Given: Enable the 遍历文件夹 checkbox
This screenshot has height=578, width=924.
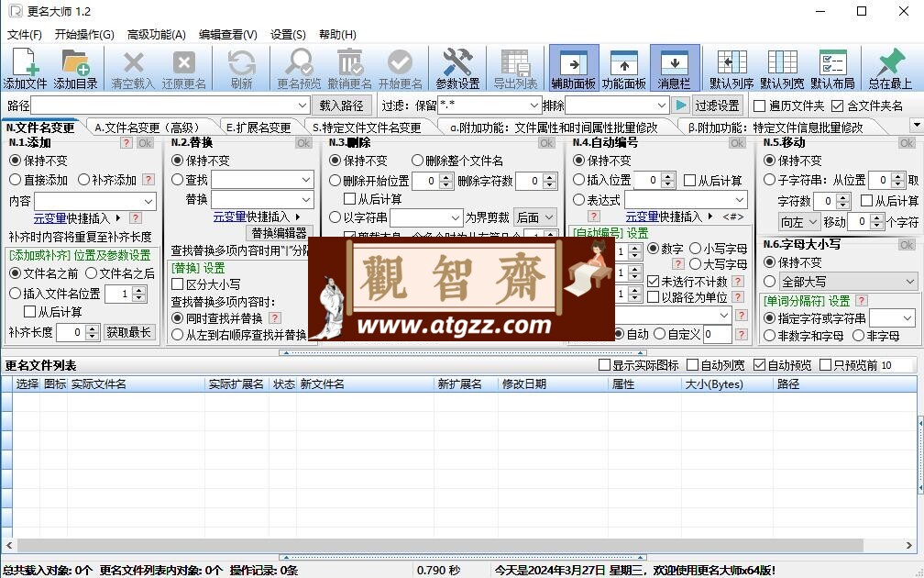Looking at the screenshot, I should coord(760,106).
